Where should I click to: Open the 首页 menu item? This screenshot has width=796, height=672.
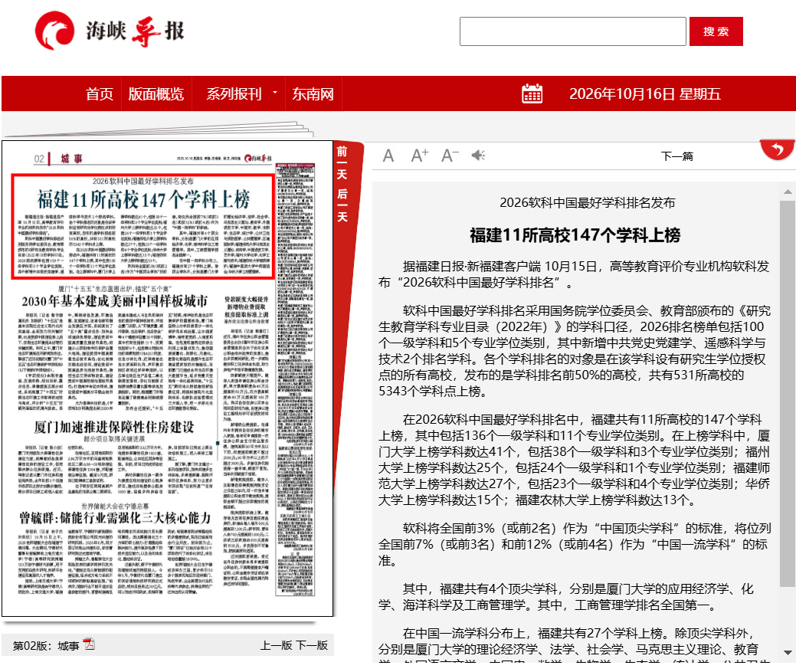[x=99, y=94]
